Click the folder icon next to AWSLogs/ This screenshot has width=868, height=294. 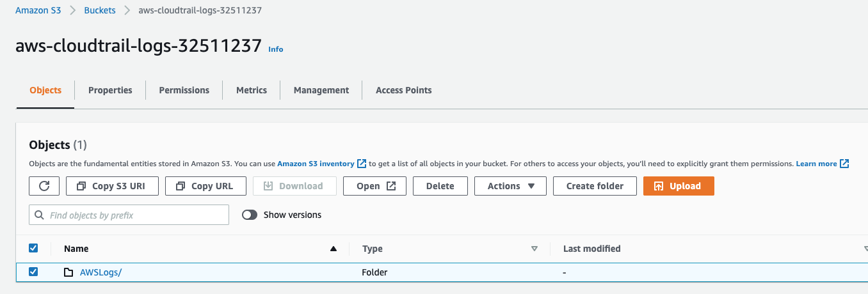pyautogui.click(x=68, y=272)
